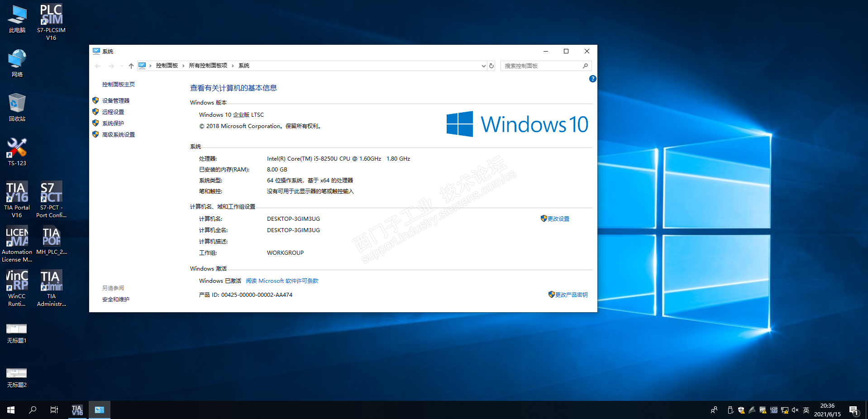
Task: Open the notification center icon
Action: [x=854, y=410]
